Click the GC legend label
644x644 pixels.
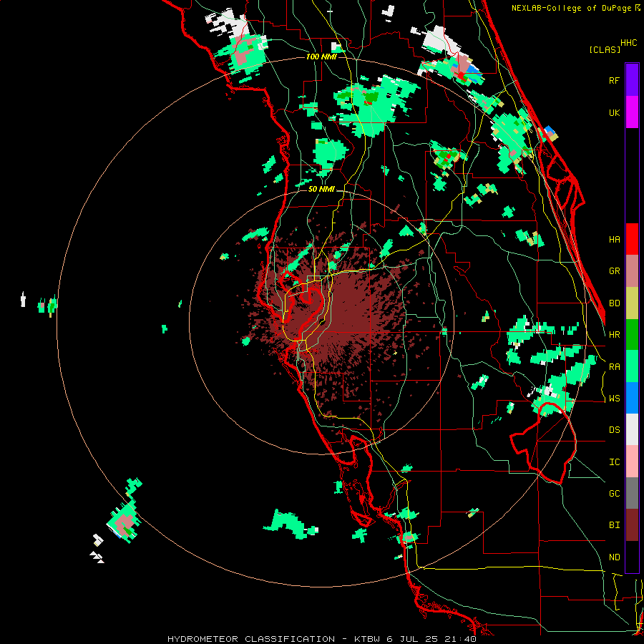(614, 494)
